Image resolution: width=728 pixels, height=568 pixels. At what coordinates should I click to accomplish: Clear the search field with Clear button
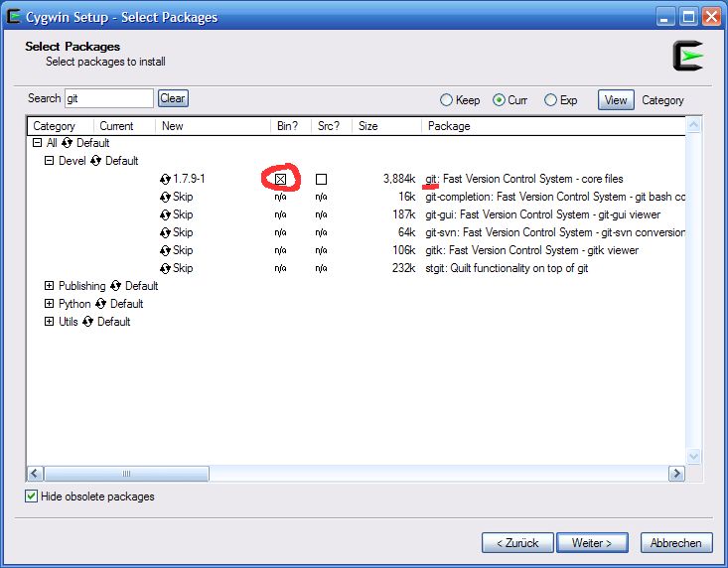pos(173,98)
